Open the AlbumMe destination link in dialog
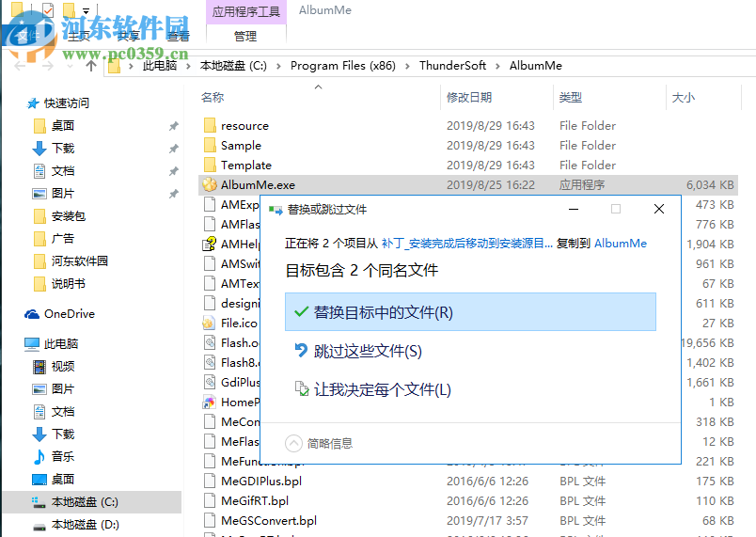The width and height of the screenshot is (756, 537). (x=621, y=244)
